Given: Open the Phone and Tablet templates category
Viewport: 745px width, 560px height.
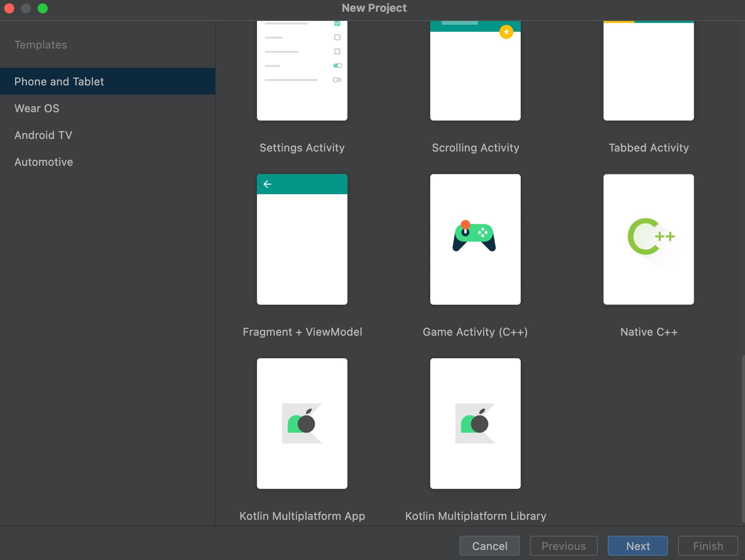Looking at the screenshot, I should [x=108, y=81].
